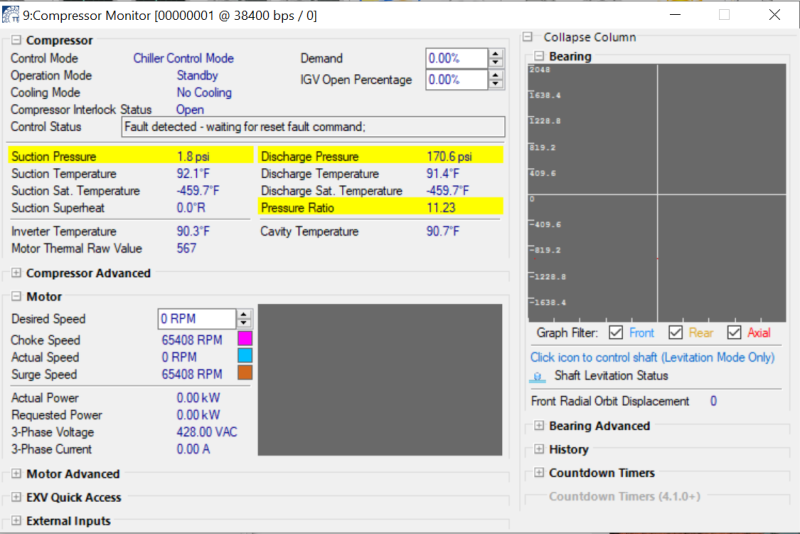Click the 3-Phase Voltage 428.00 VAC value

pos(207,432)
